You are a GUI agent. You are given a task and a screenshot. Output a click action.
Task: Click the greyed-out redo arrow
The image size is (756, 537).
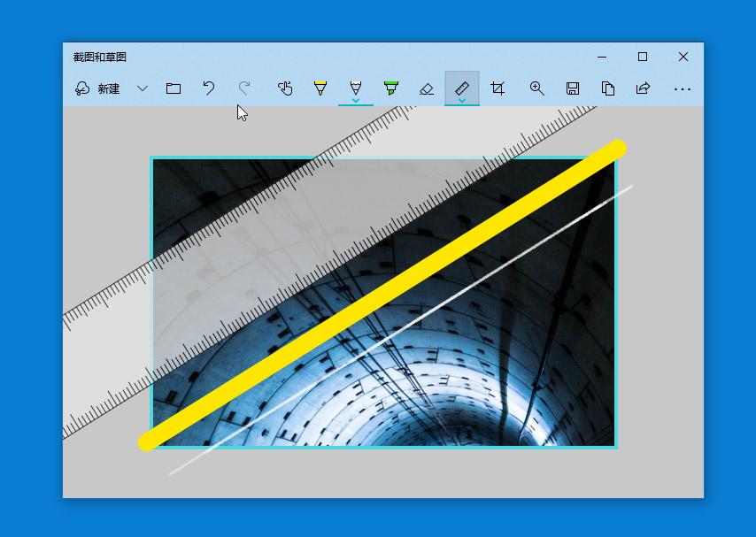coord(244,88)
